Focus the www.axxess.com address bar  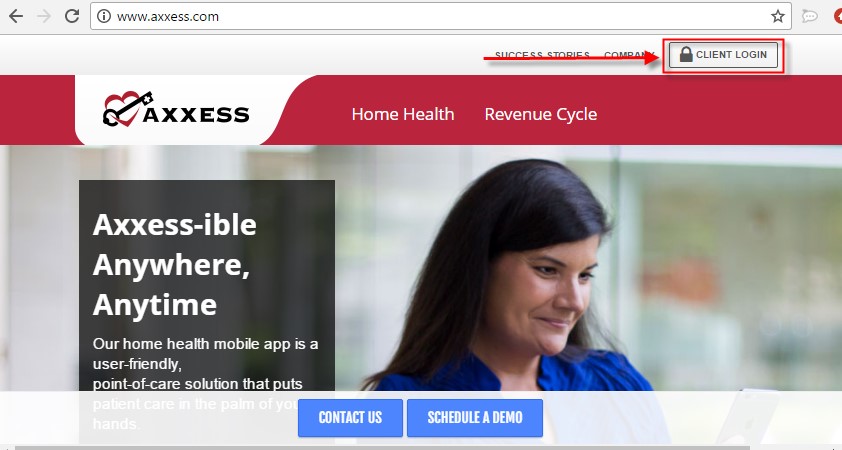click(440, 17)
